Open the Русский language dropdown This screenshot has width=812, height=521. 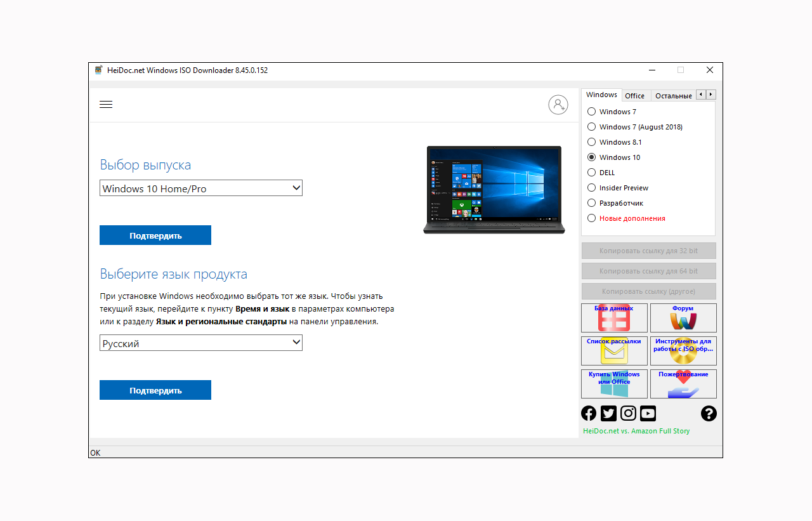(x=201, y=343)
